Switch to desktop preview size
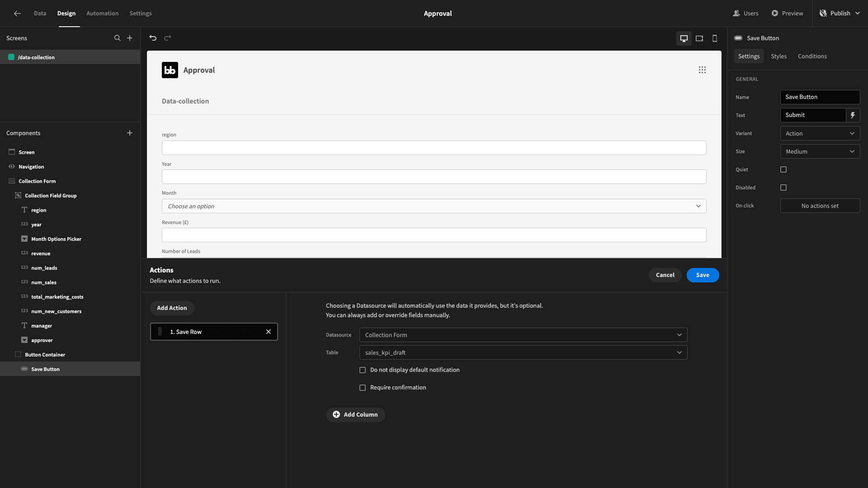Image resolution: width=868 pixels, height=488 pixels. click(x=684, y=38)
